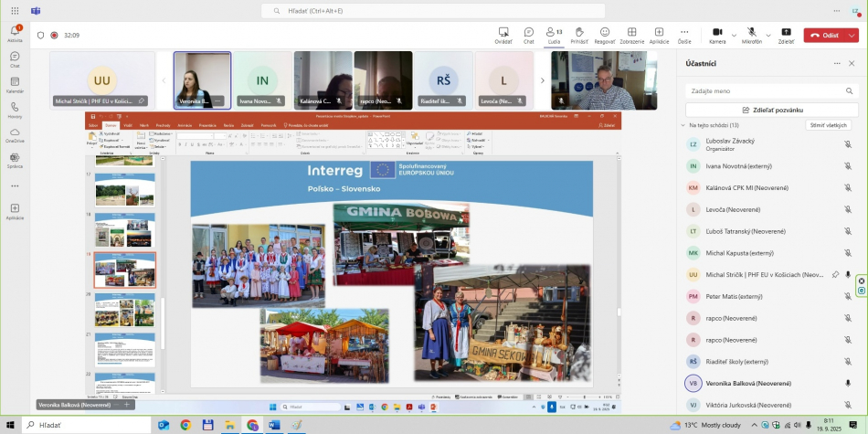Open OneDrive from the Teams sidebar

tap(15, 134)
